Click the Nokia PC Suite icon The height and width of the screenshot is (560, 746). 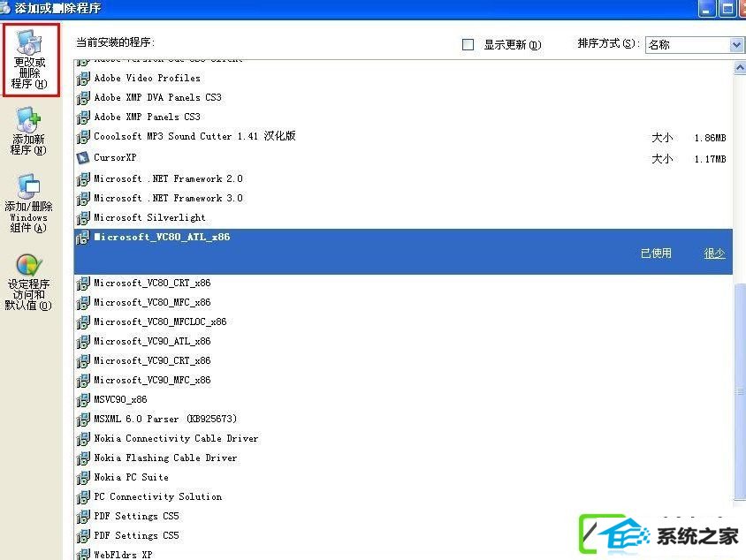83,478
